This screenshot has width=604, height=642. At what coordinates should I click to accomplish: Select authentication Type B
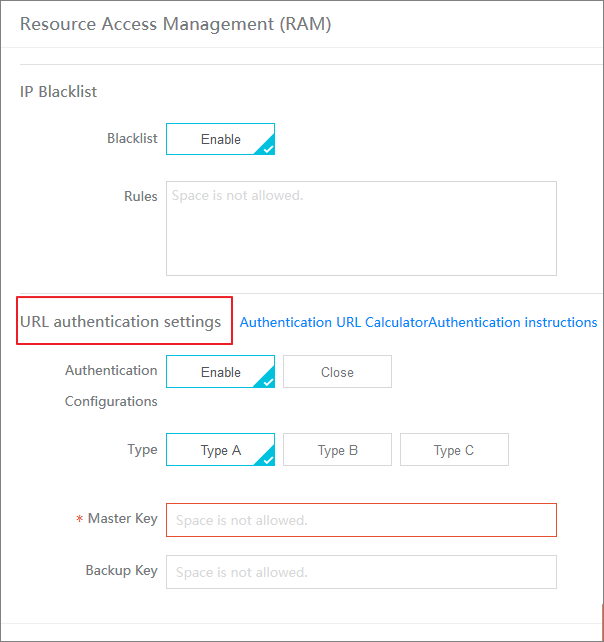click(337, 450)
